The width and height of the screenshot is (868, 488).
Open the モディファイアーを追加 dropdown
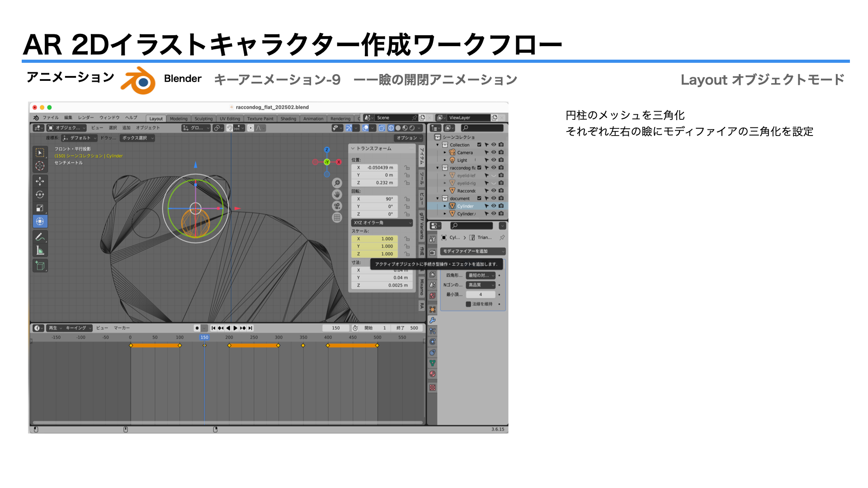coord(473,251)
